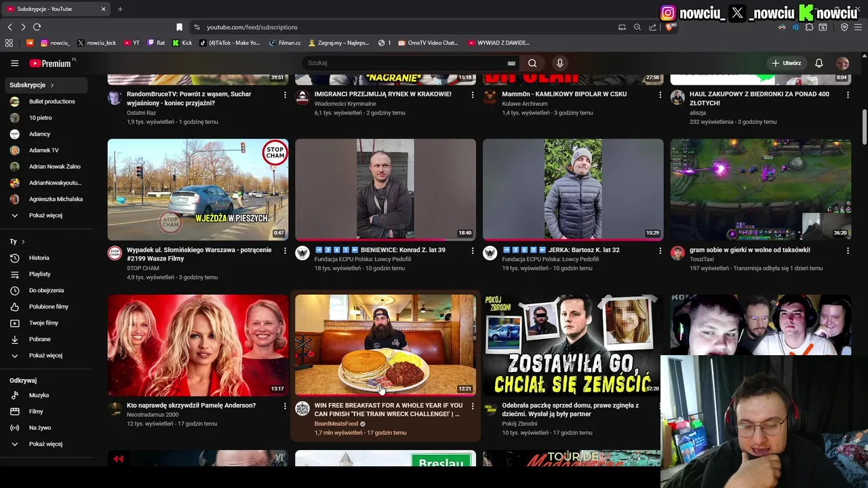Open the hamburger guide menu
This screenshot has height=488, width=868.
click(x=14, y=63)
